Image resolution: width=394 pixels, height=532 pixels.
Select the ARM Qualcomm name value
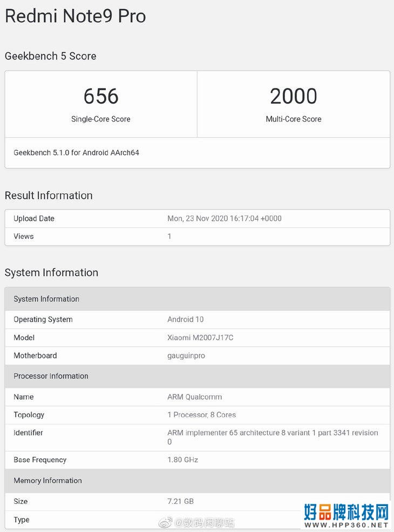pos(195,397)
